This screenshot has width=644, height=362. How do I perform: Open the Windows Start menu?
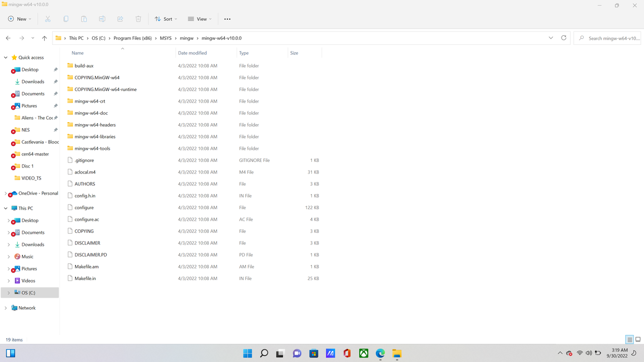pyautogui.click(x=248, y=353)
